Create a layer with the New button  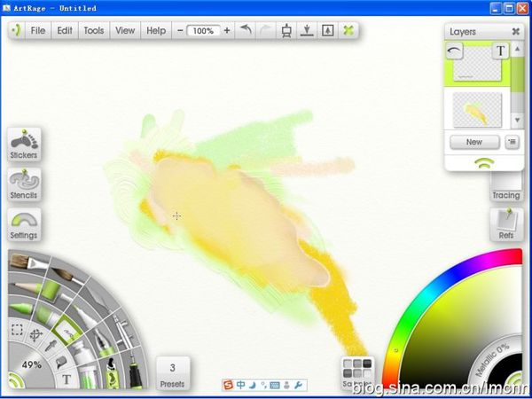pos(474,142)
